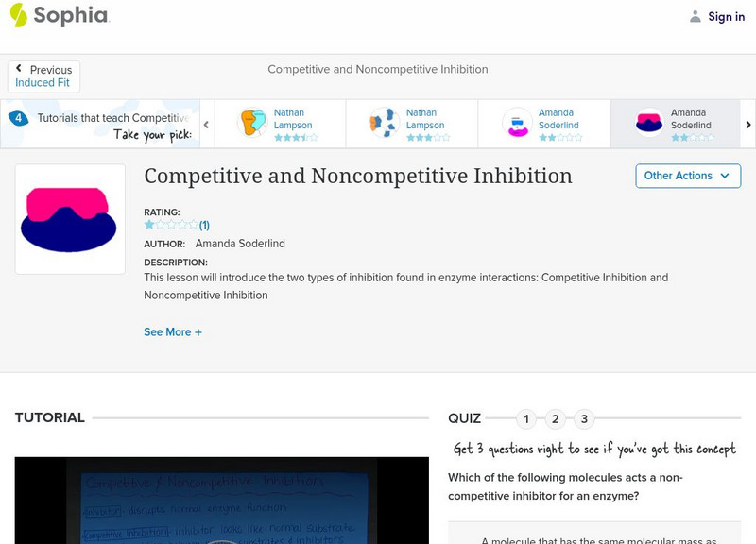Click the author name Amanda Soderlind
This screenshot has width=756, height=544.
click(x=240, y=244)
